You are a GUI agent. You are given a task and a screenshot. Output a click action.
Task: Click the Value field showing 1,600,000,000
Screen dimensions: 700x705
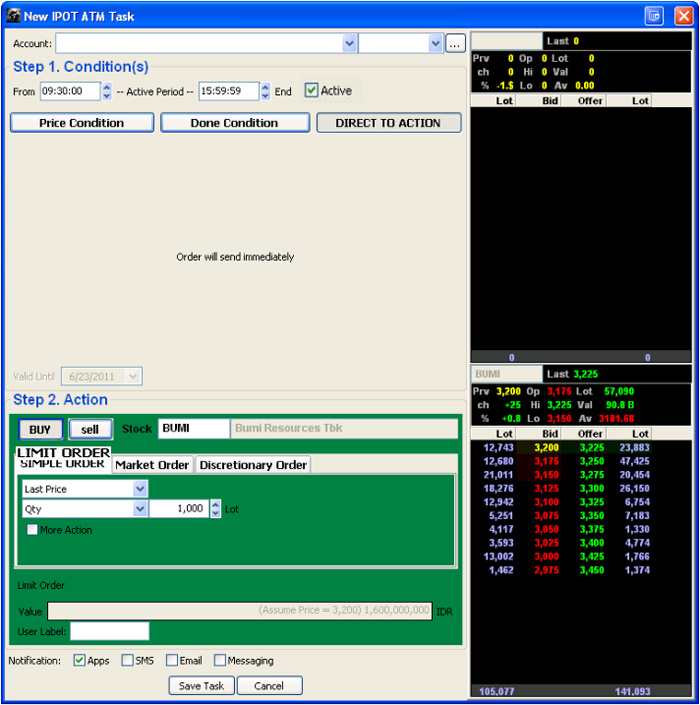pos(240,611)
